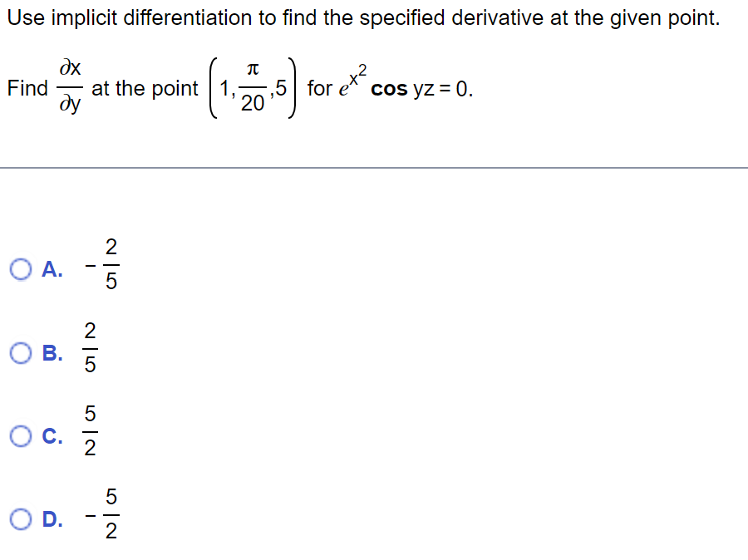This screenshot has height=560, width=748.
Task: Select answer choice A radio button
Action: coord(21,268)
